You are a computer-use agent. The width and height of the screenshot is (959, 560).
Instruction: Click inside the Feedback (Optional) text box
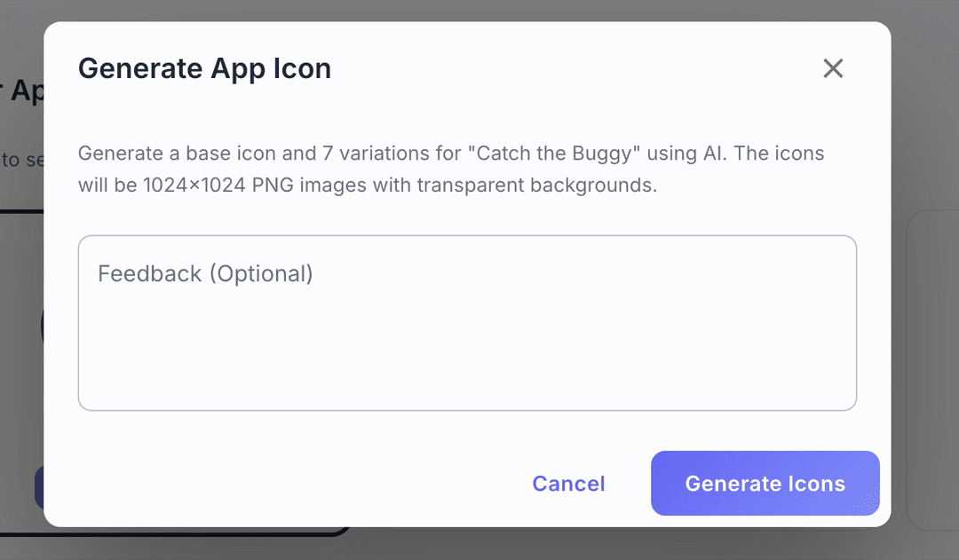pyautogui.click(x=467, y=323)
